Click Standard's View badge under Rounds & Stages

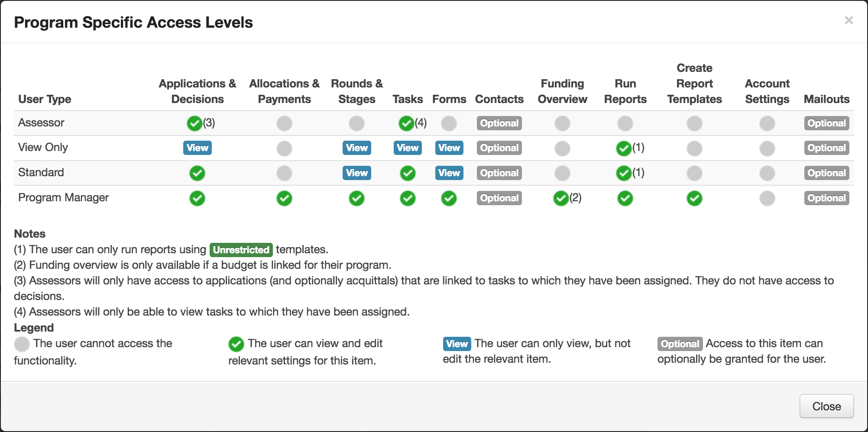[357, 173]
